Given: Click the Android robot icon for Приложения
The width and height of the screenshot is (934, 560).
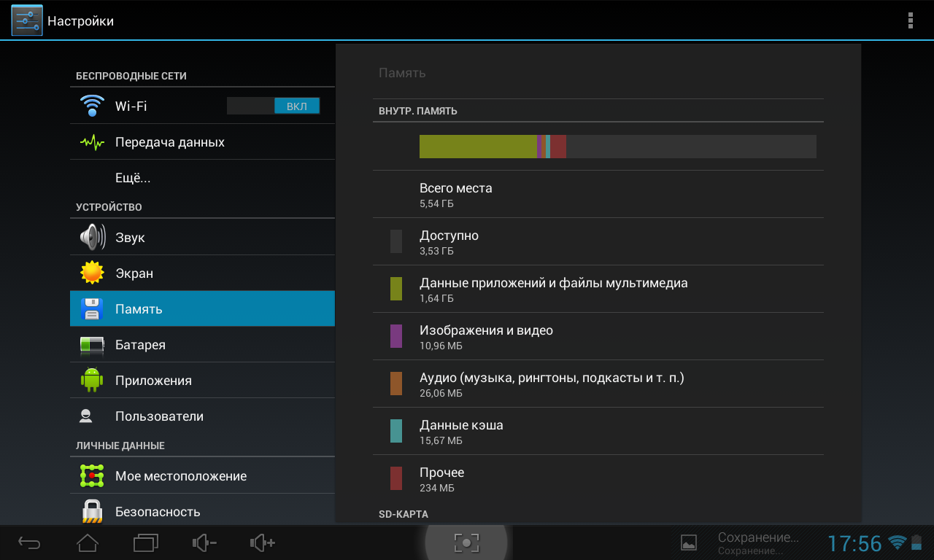Looking at the screenshot, I should tap(92, 380).
